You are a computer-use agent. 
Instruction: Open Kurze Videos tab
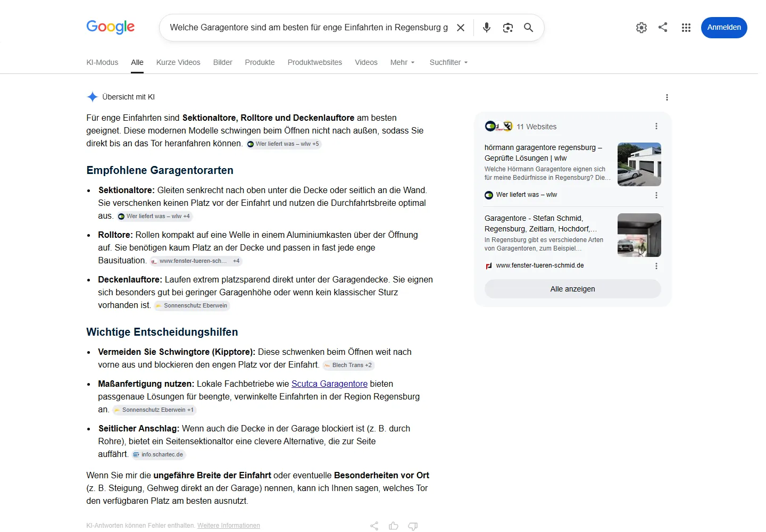(x=178, y=62)
